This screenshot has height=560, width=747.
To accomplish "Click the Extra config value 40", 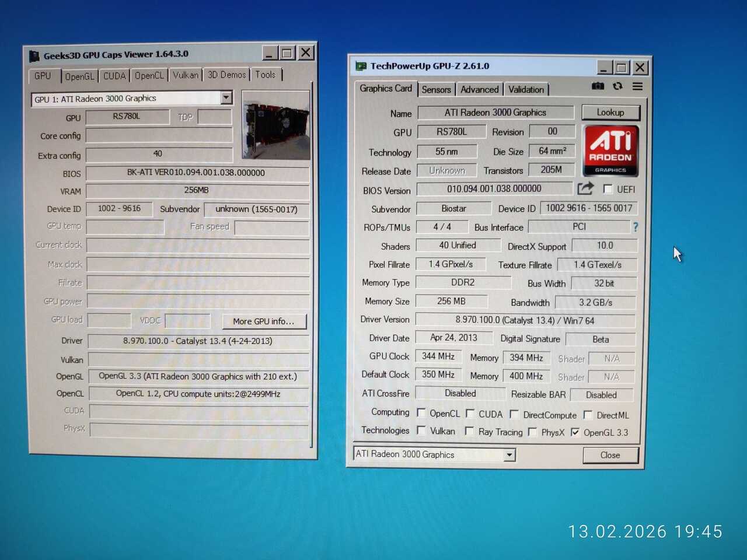I will coord(158,154).
